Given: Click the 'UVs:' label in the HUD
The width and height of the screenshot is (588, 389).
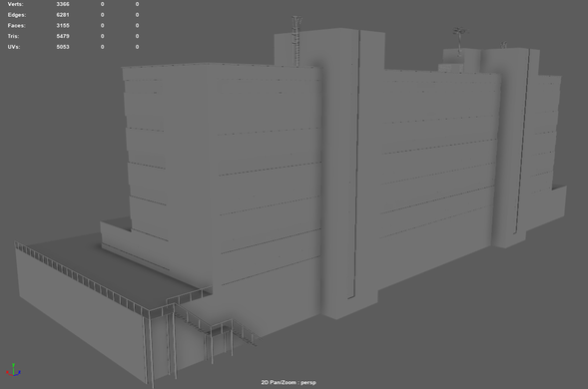Looking at the screenshot, I should pos(14,47).
